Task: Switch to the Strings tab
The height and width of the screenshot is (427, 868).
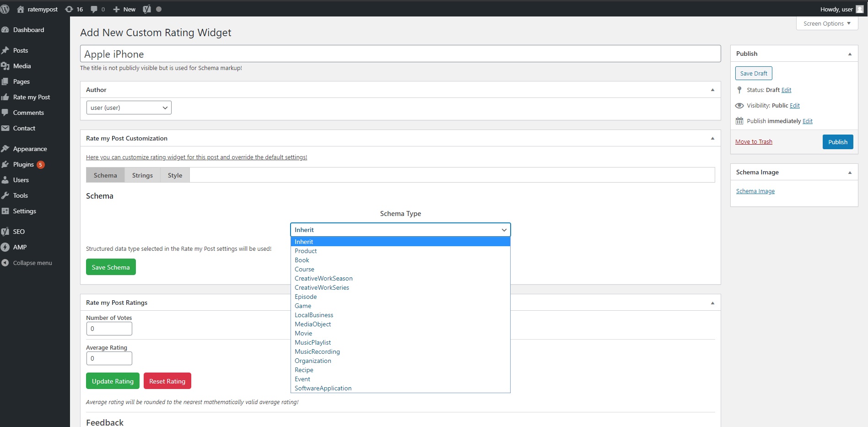Action: coord(142,175)
